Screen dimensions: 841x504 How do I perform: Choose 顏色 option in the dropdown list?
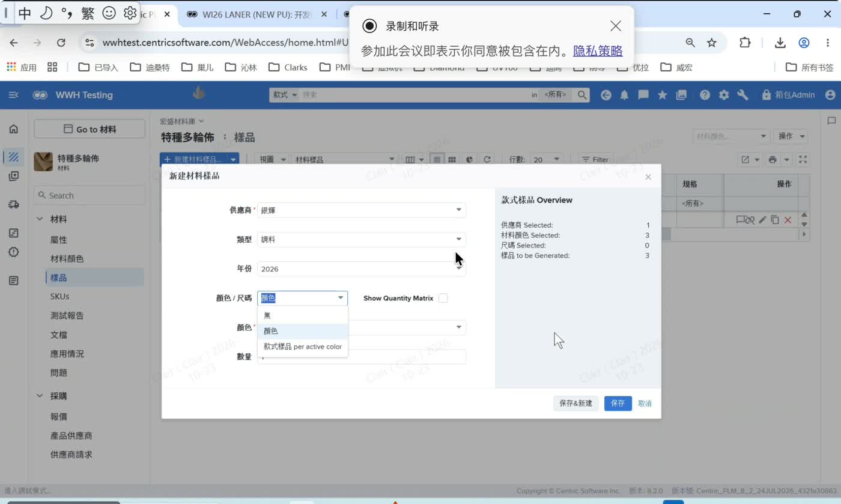(x=303, y=331)
